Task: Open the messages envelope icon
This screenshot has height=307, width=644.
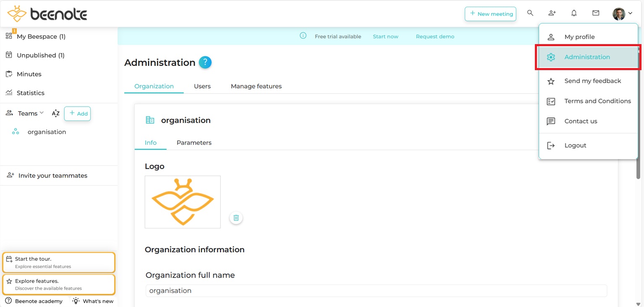Action: (x=596, y=13)
